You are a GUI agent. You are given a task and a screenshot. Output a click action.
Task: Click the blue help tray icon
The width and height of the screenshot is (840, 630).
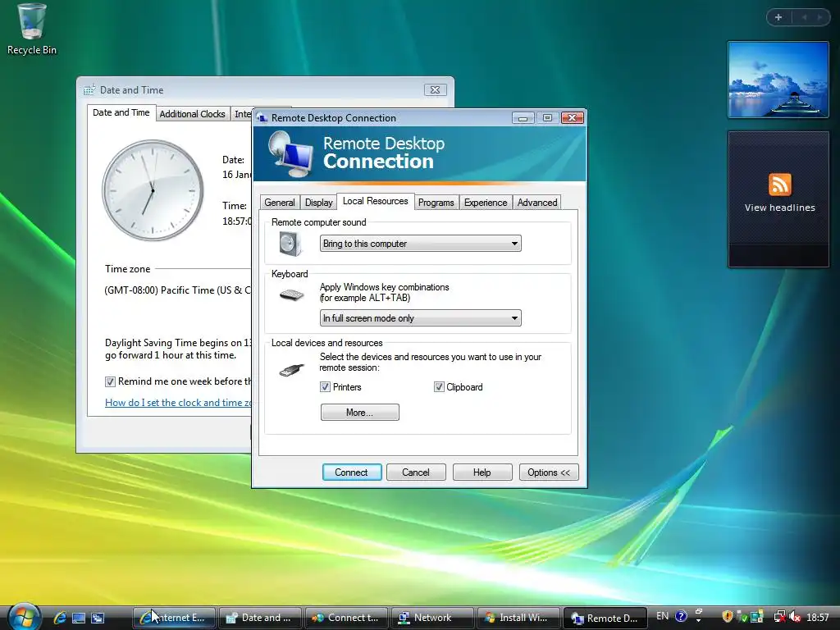681,616
